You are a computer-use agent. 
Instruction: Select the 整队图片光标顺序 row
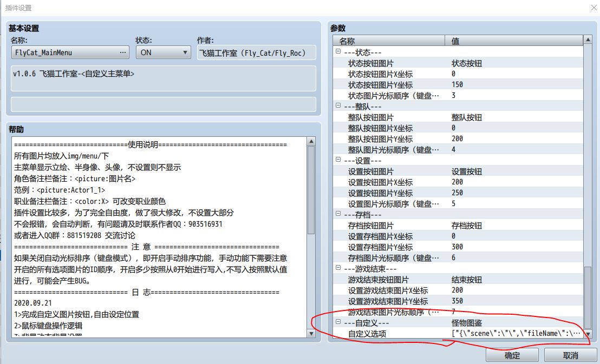(458, 149)
